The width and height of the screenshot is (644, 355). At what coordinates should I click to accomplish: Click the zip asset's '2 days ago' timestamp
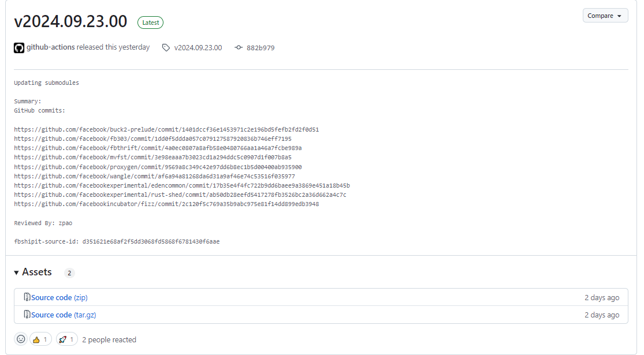(602, 297)
